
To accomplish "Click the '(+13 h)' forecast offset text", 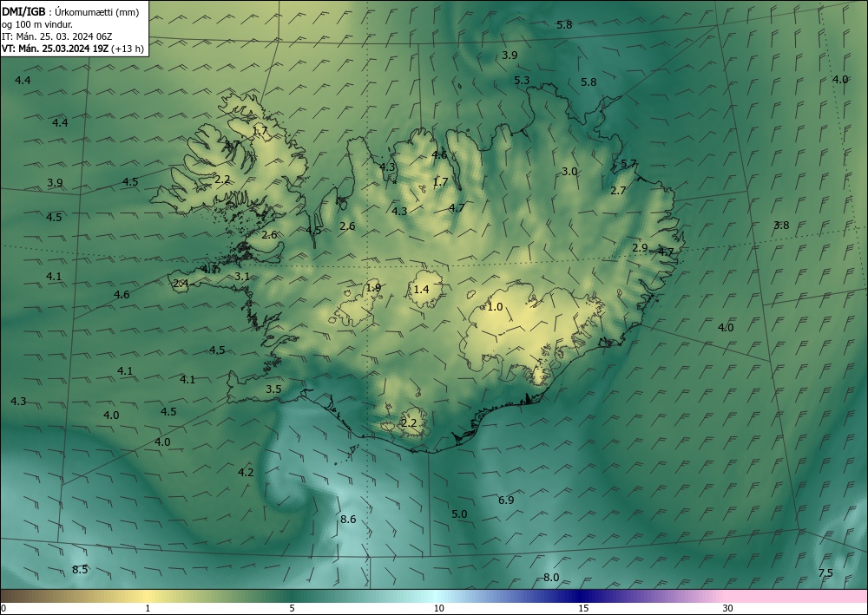I will tap(128, 49).
